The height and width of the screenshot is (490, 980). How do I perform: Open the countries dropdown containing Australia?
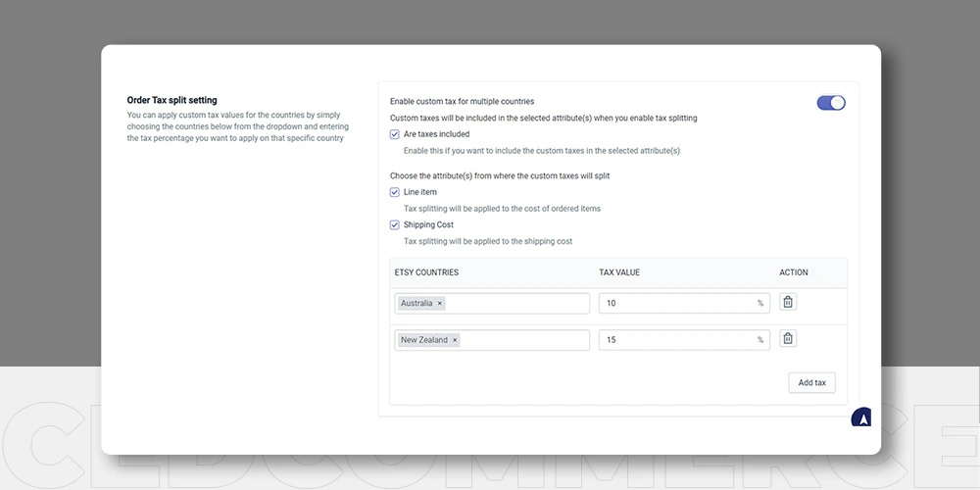492,303
